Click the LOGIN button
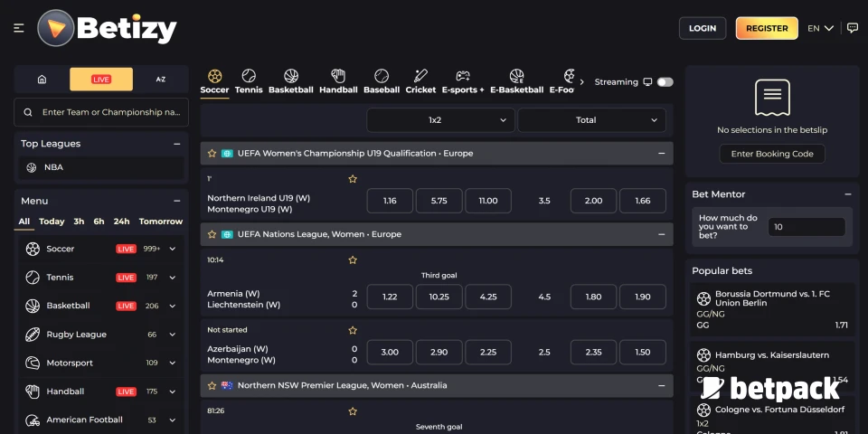The image size is (868, 434). 703,28
